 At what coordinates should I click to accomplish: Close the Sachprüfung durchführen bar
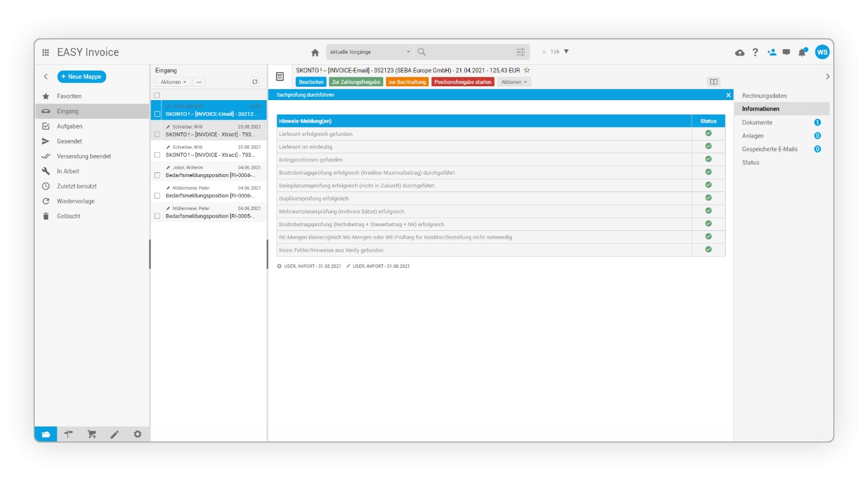[x=729, y=95]
